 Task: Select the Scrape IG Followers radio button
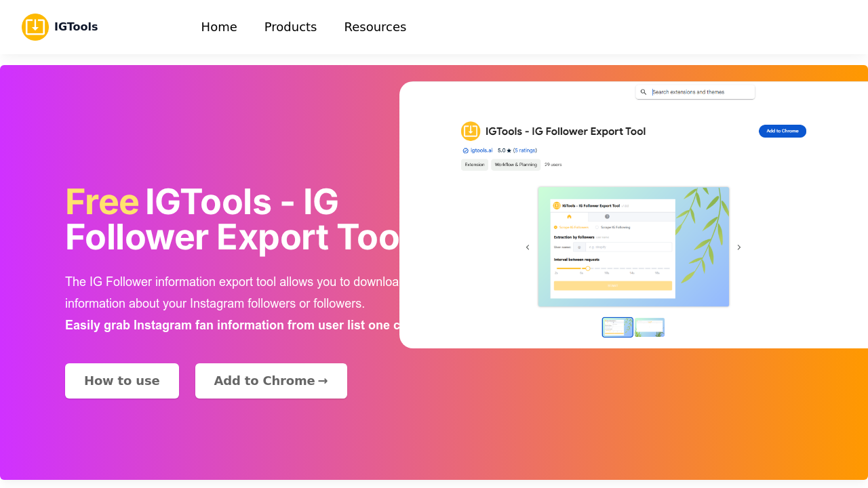click(x=556, y=227)
